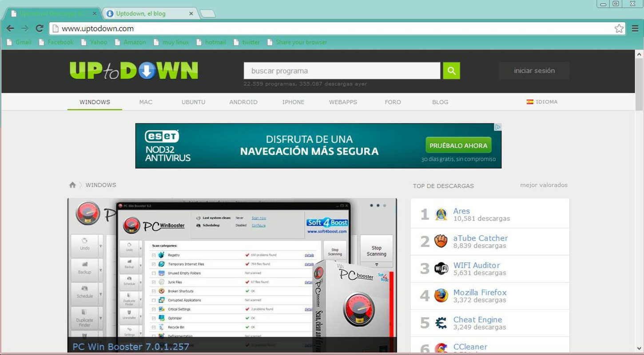This screenshot has width=644, height=355.
Task: Click the 'iniciar sesión' button
Action: (x=534, y=71)
